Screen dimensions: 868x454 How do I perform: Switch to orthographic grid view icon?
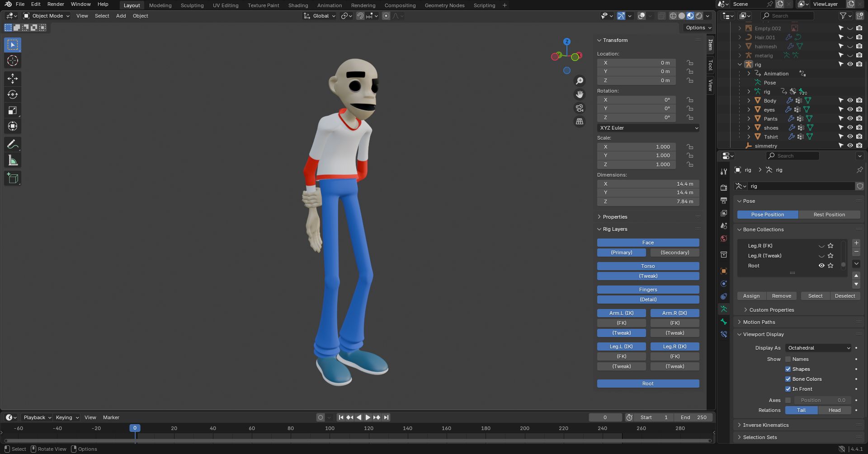580,122
